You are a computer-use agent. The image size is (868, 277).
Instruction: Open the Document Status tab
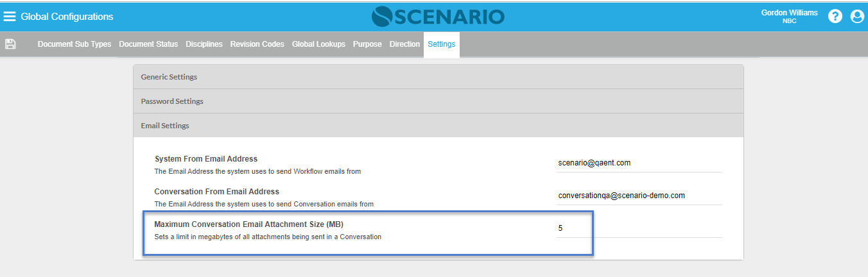(x=148, y=44)
